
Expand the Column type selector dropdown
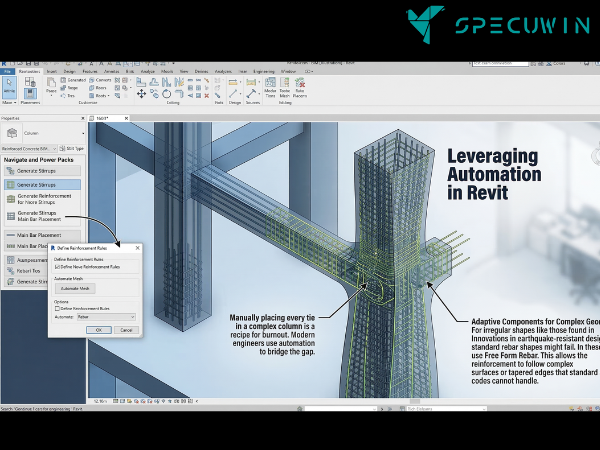coord(81,132)
